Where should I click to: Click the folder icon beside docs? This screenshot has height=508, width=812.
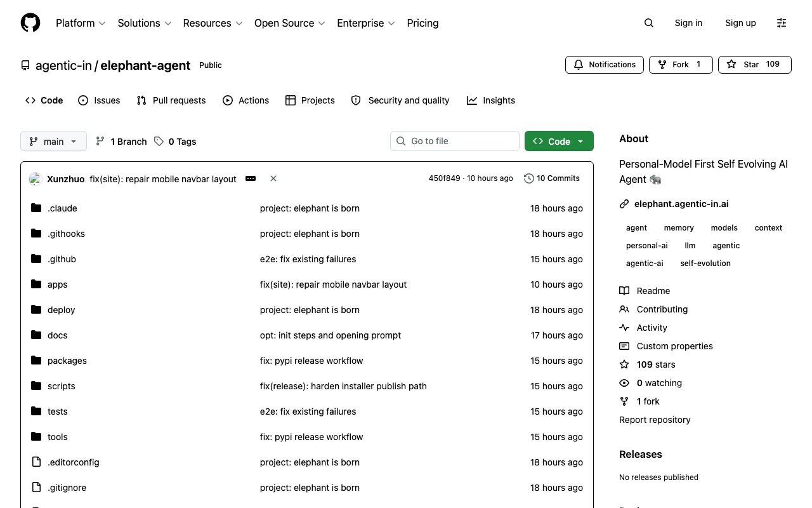36,335
